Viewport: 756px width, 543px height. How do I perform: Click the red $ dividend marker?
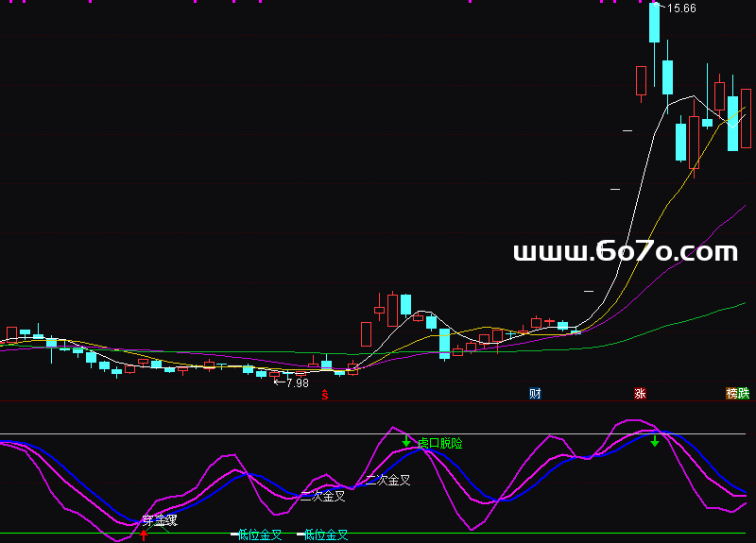click(x=326, y=395)
